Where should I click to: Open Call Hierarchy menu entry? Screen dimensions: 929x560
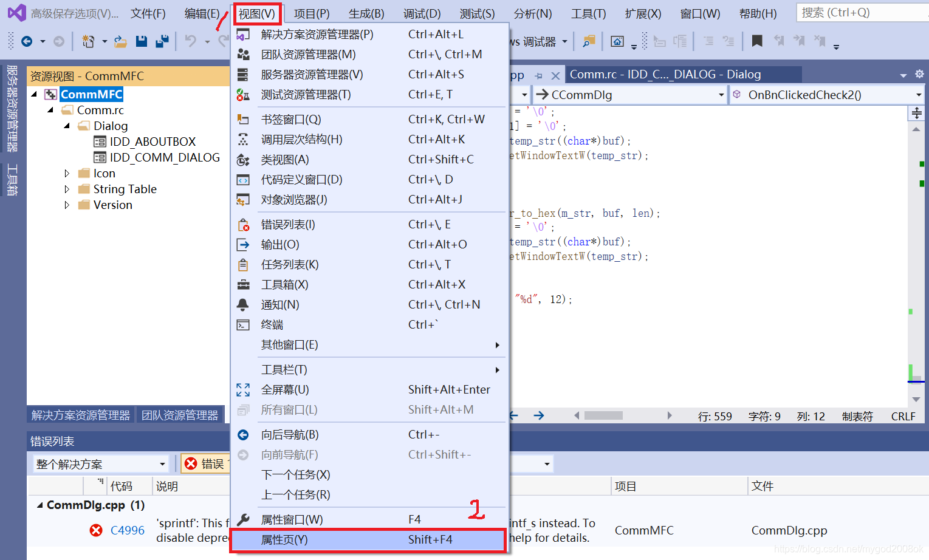point(369,140)
